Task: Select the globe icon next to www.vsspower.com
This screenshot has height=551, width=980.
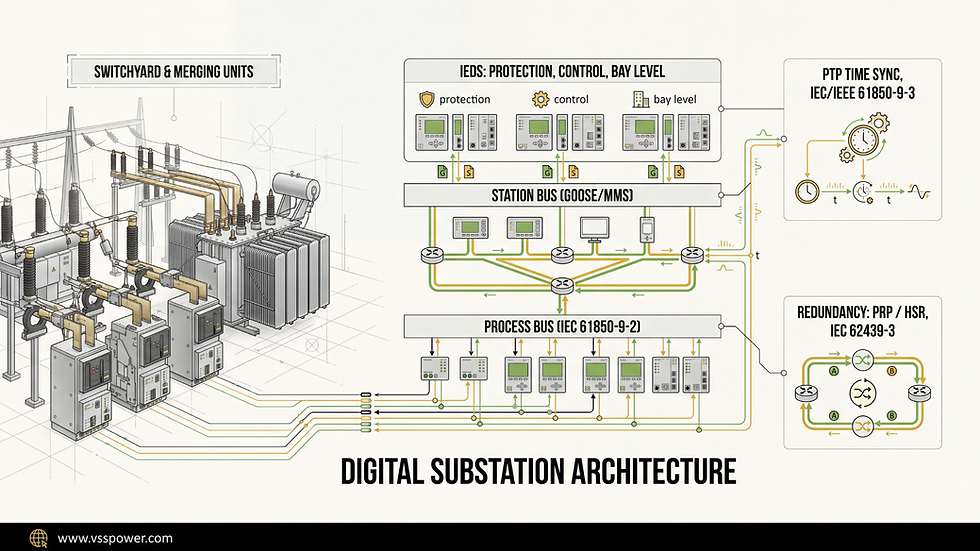Action: [39, 538]
